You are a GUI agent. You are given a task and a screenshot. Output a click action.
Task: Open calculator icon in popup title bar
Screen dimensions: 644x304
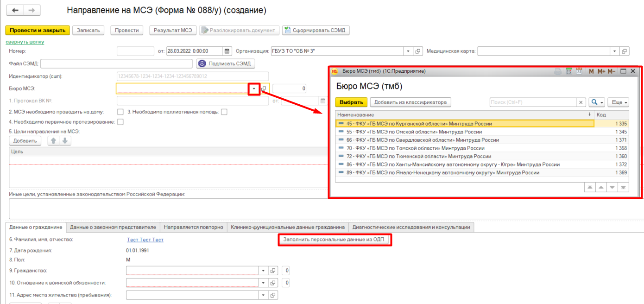569,71
